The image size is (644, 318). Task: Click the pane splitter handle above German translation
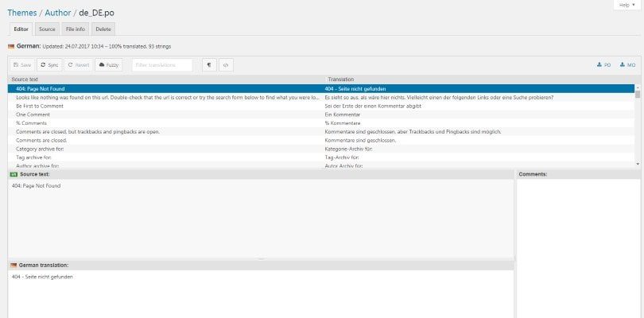click(x=261, y=259)
